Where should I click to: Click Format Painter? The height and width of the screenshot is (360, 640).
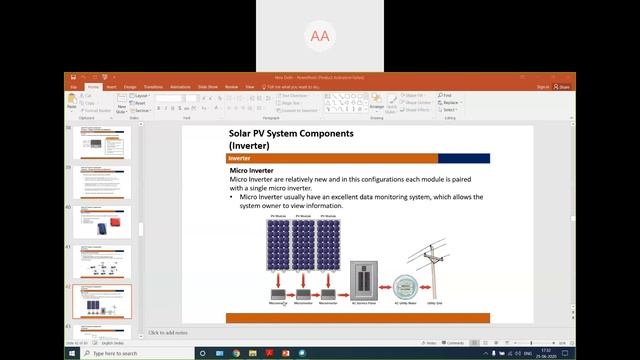96,110
